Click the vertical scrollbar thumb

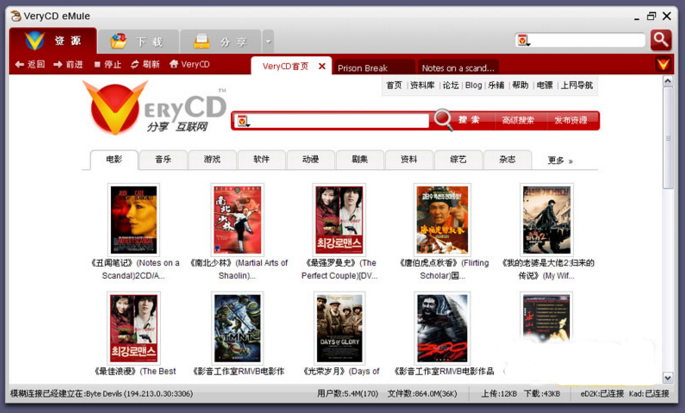click(668, 138)
